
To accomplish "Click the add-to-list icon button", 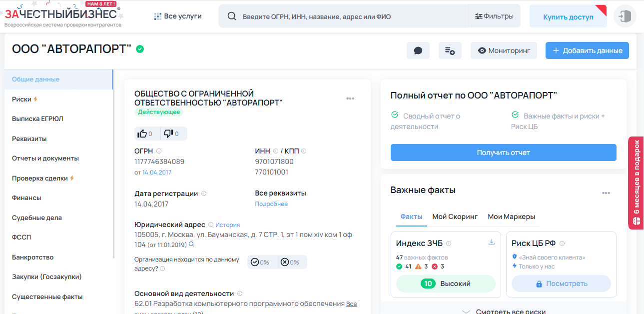I will [x=450, y=50].
